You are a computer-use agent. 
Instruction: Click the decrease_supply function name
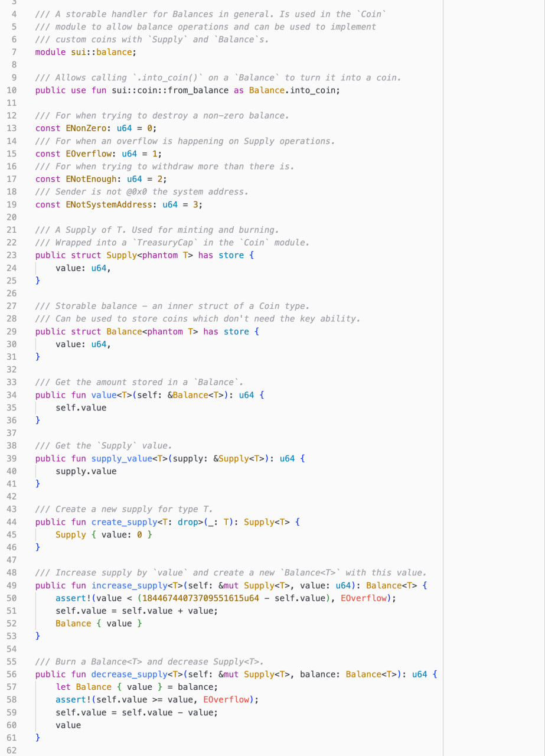[129, 674]
